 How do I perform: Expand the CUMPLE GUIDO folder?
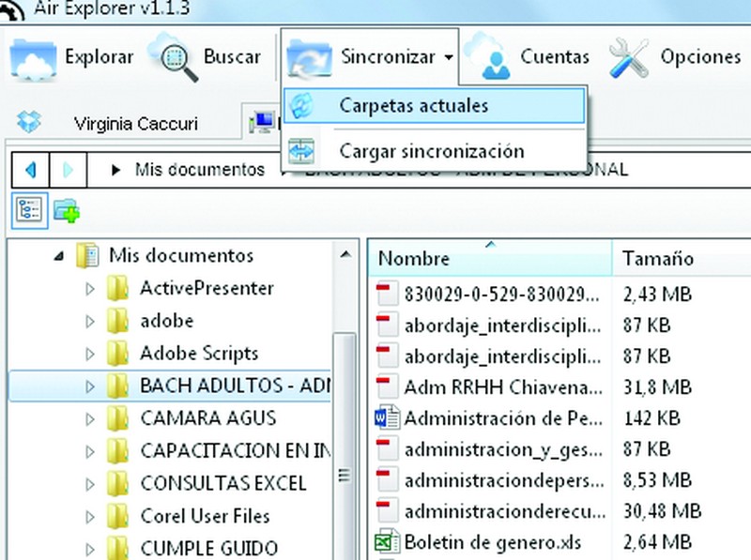89,549
